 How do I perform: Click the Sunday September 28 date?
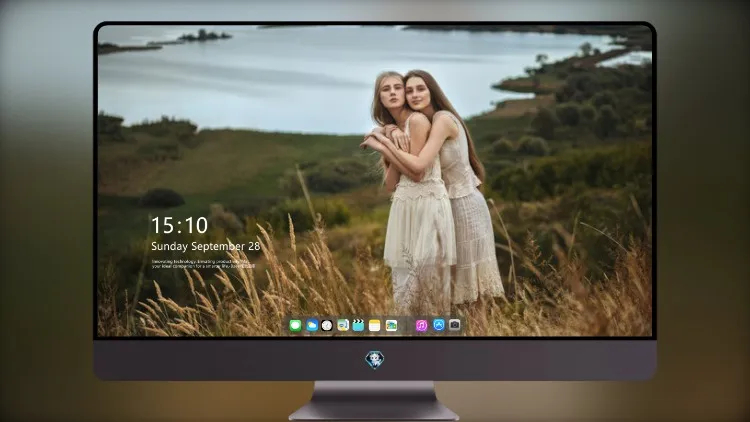(206, 246)
